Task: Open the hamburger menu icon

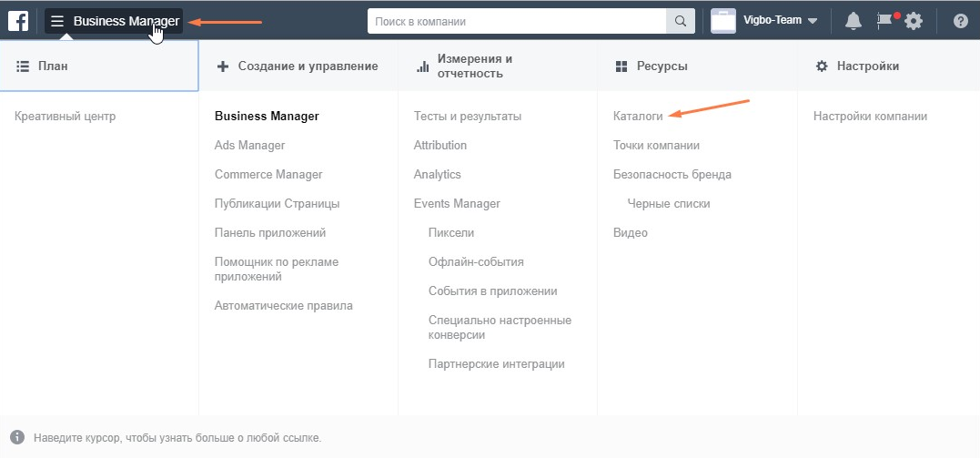Action: click(57, 21)
